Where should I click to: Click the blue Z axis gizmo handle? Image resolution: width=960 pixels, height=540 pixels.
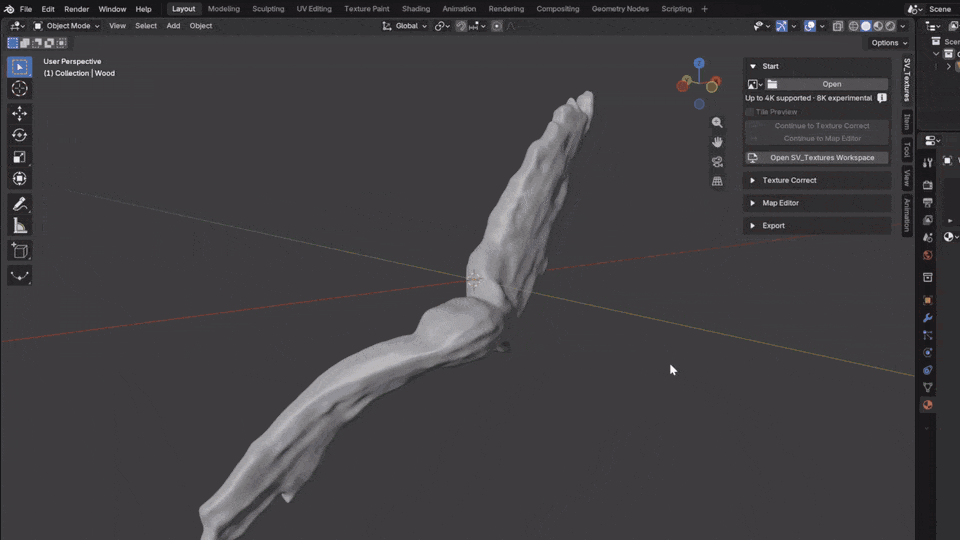tap(699, 63)
